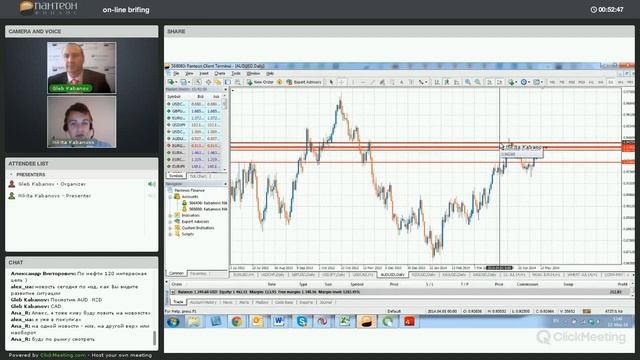Click the equidistant channel tool icon
The image size is (640, 360).
point(382,82)
